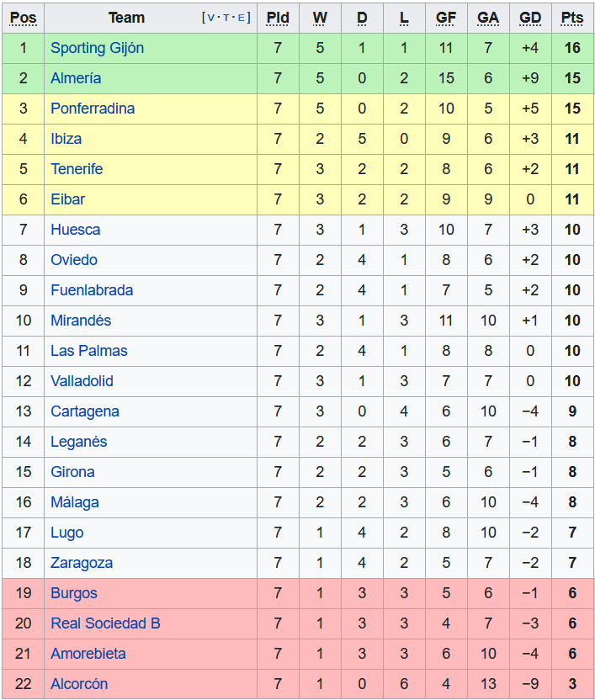
Task: Open the T (talk) template link
Action: click(x=226, y=18)
